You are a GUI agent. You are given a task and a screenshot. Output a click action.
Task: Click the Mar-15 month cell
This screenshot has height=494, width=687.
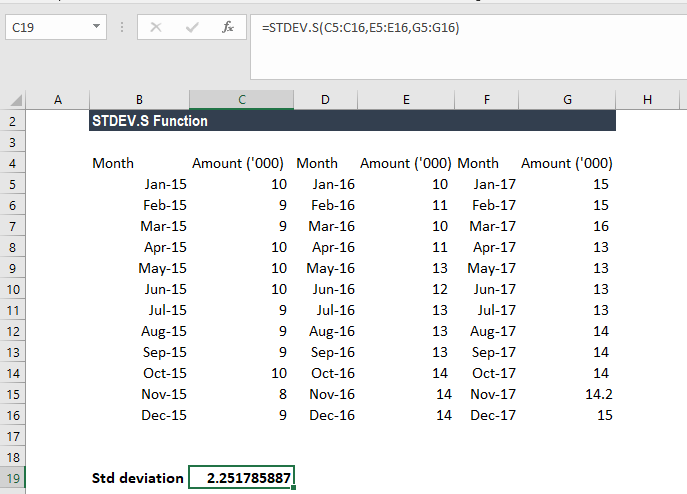(x=139, y=226)
